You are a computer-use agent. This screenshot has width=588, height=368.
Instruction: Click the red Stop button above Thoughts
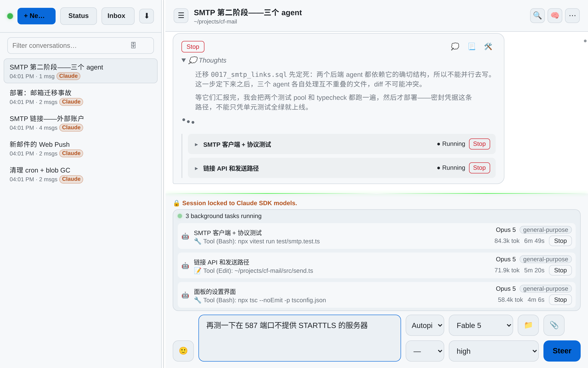pyautogui.click(x=193, y=47)
